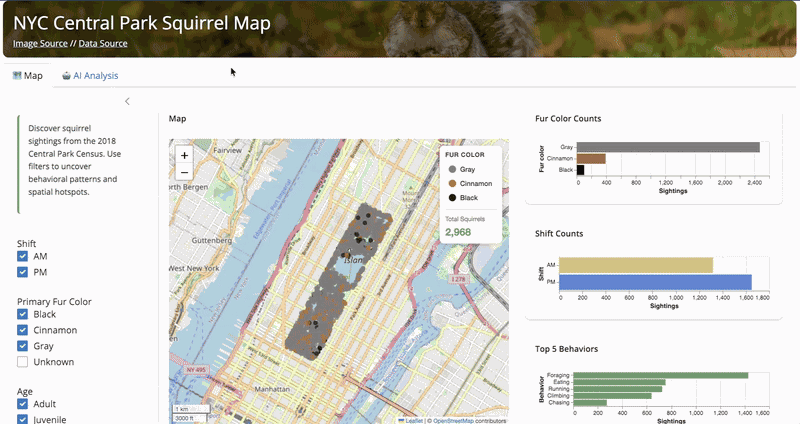Click the Gray legend dot on the map
Image resolution: width=800 pixels, height=424 pixels.
(x=452, y=170)
